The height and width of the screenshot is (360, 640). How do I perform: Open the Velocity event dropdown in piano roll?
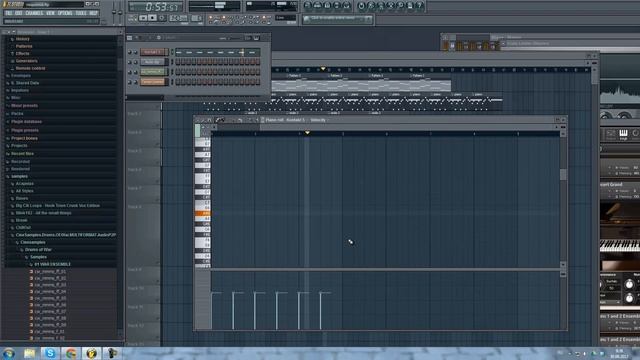tap(318, 120)
